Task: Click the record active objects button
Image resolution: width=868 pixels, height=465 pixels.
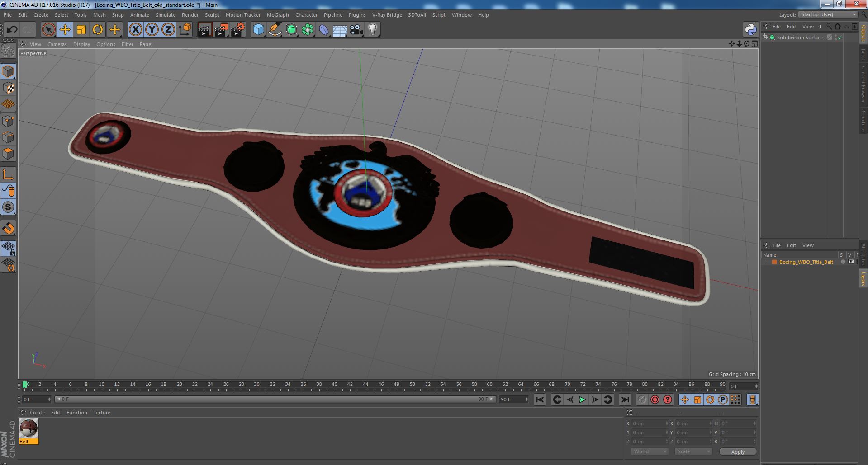Action: [x=642, y=399]
